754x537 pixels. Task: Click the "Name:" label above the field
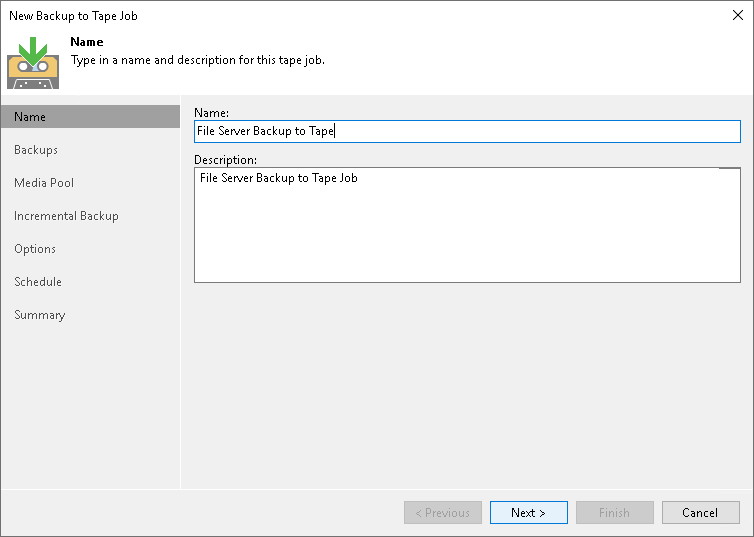(212, 112)
